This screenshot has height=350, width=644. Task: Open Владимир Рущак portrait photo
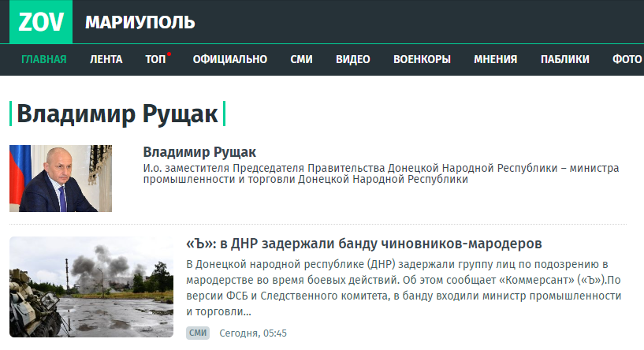[x=61, y=178]
